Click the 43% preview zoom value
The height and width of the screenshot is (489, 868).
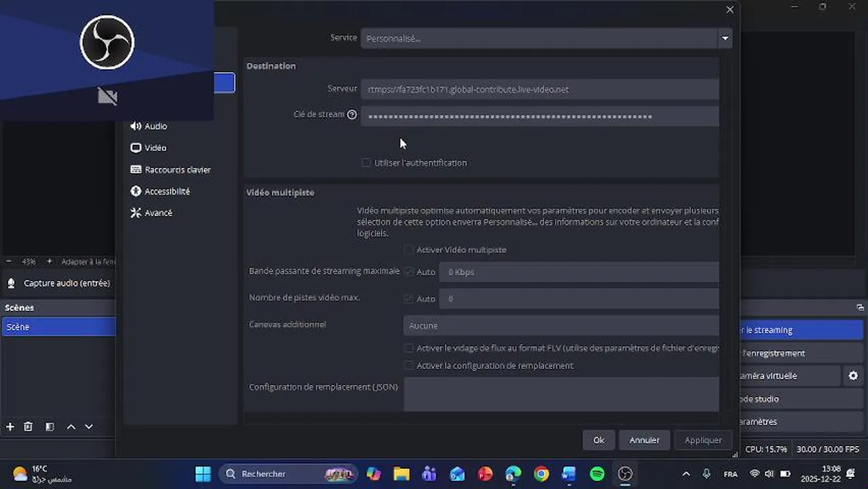tap(29, 261)
